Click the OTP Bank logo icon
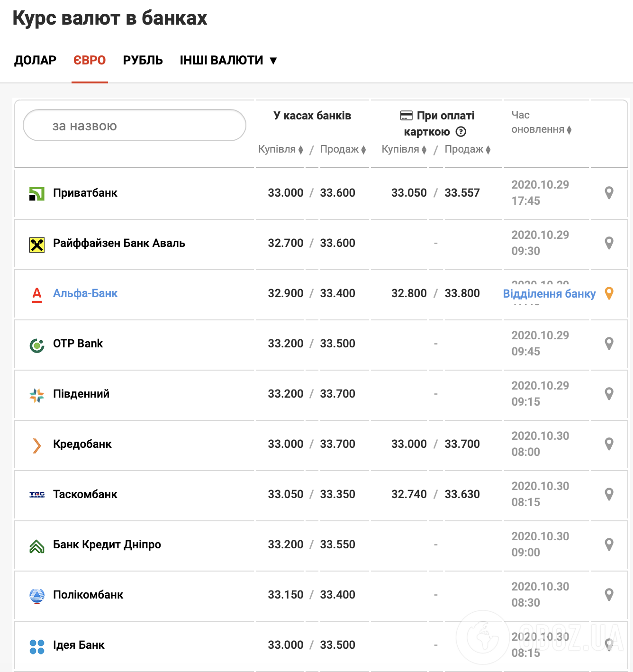 click(x=37, y=345)
